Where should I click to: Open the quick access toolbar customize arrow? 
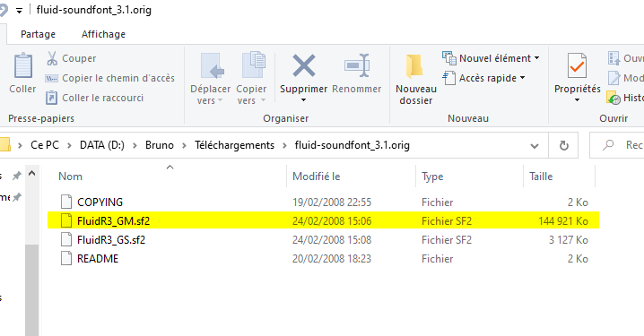[x=19, y=11]
